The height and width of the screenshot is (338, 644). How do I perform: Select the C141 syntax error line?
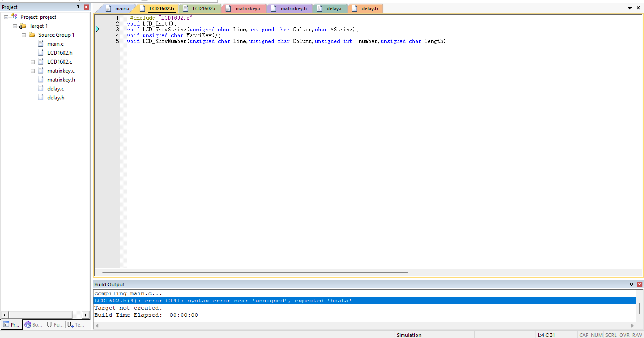click(x=364, y=301)
